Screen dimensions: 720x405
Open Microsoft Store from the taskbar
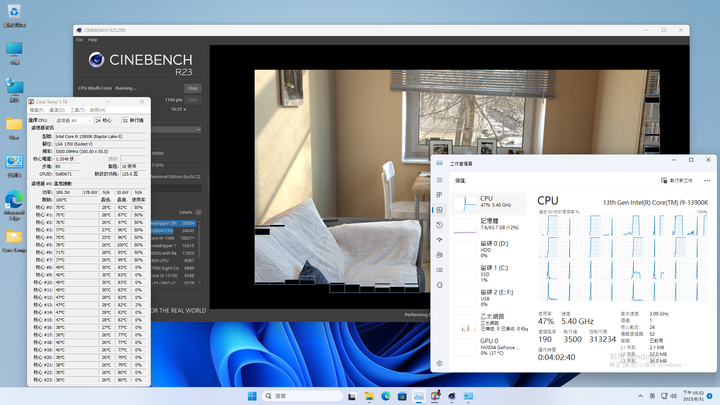(x=402, y=396)
